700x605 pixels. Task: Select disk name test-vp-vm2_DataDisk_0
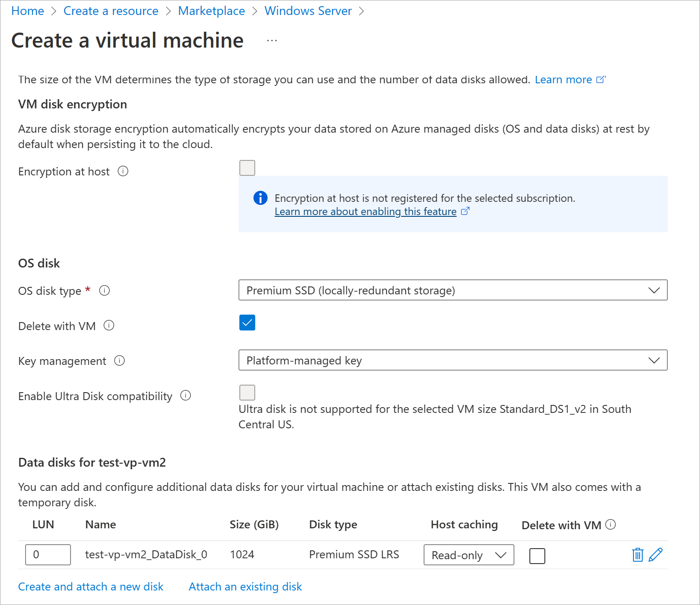(x=146, y=554)
